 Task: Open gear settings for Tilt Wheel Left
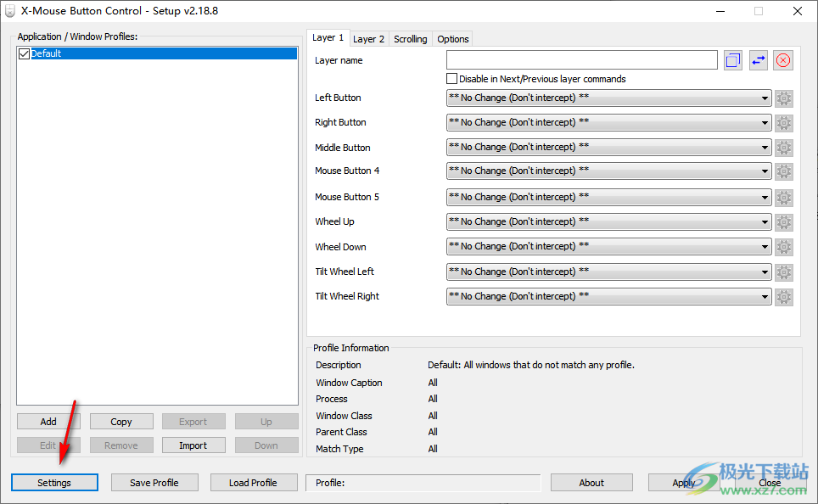(783, 272)
